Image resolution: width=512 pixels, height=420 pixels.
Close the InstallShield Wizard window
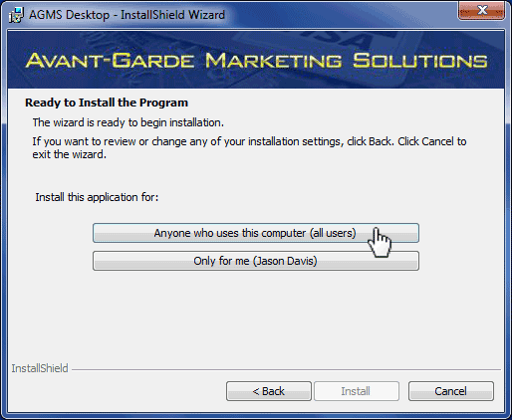click(481, 11)
